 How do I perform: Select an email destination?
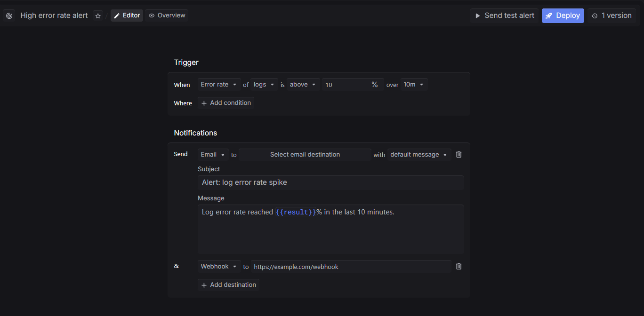[x=305, y=155]
